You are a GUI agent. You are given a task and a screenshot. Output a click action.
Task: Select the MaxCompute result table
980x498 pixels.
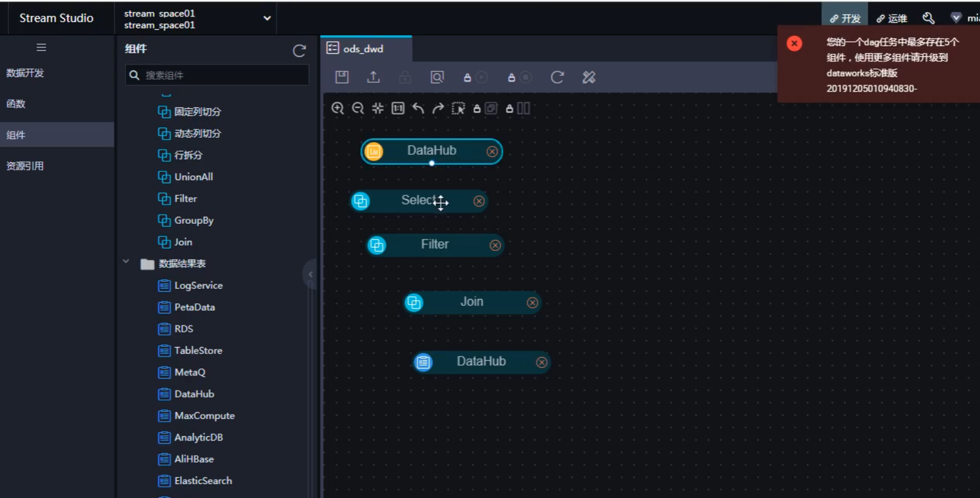197,416
